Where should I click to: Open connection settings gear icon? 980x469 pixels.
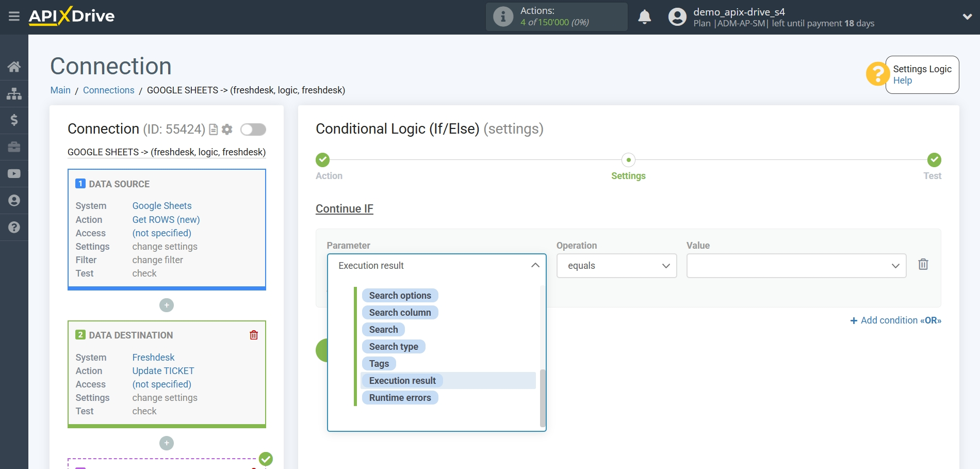point(227,130)
